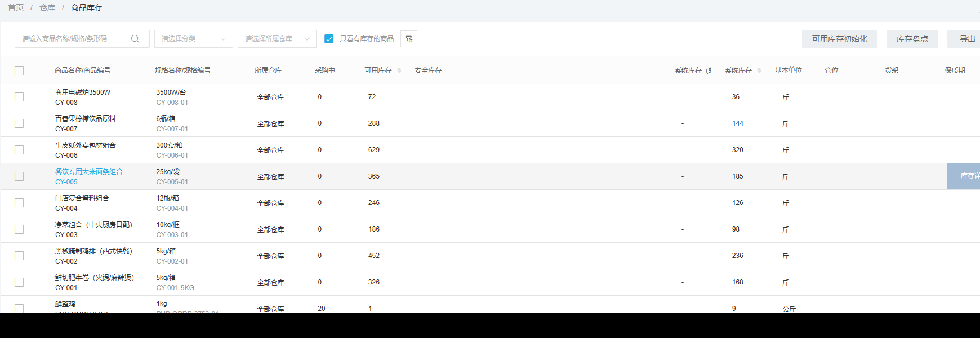
Task: Open the advanced filter funnel icon
Action: click(409, 39)
